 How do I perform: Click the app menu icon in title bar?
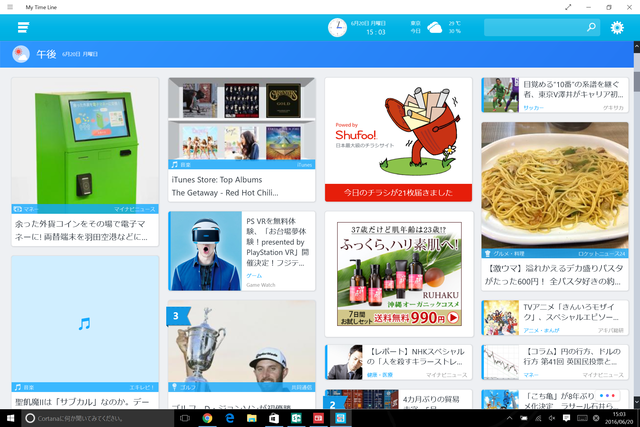coord(10,7)
